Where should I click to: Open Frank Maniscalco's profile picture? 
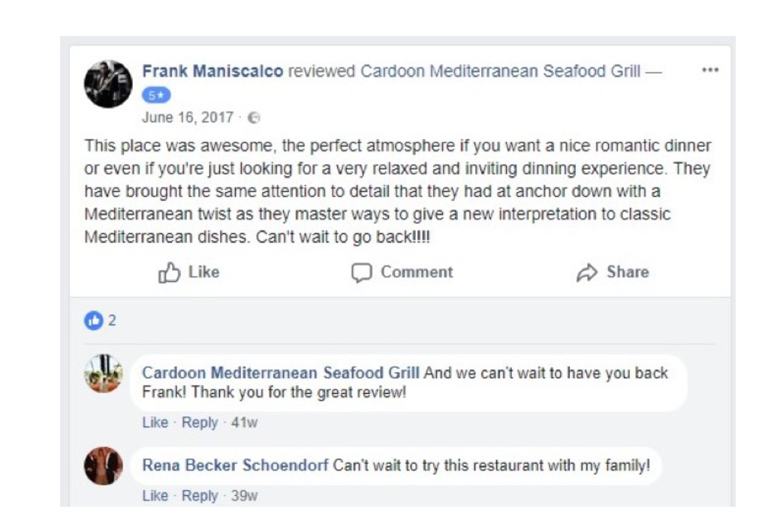point(108,84)
